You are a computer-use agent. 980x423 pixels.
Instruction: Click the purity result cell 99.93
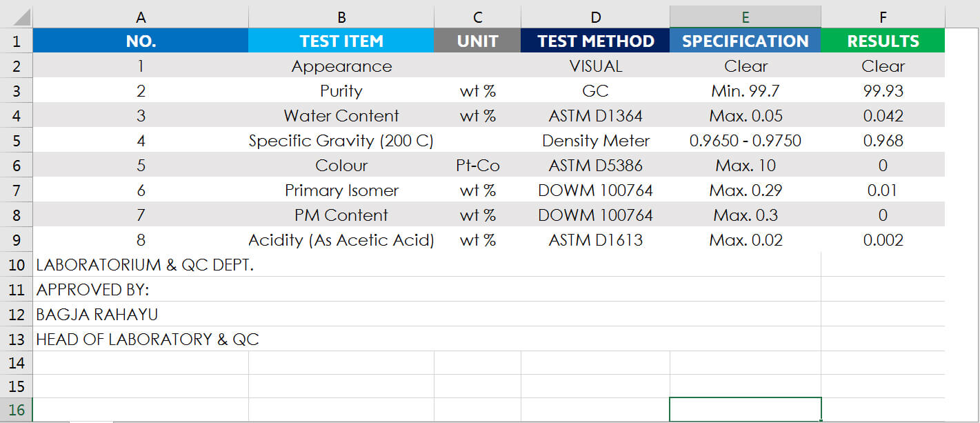[883, 91]
